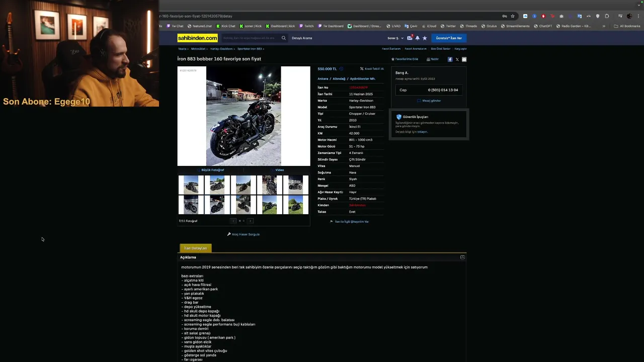Click the 550.000 TL price
This screenshot has height=362, width=644.
coord(327,69)
